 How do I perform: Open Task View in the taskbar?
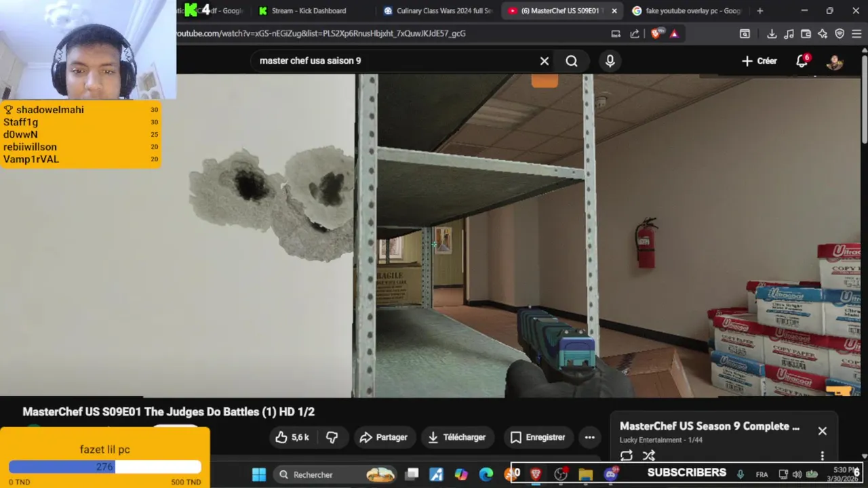pos(412,474)
